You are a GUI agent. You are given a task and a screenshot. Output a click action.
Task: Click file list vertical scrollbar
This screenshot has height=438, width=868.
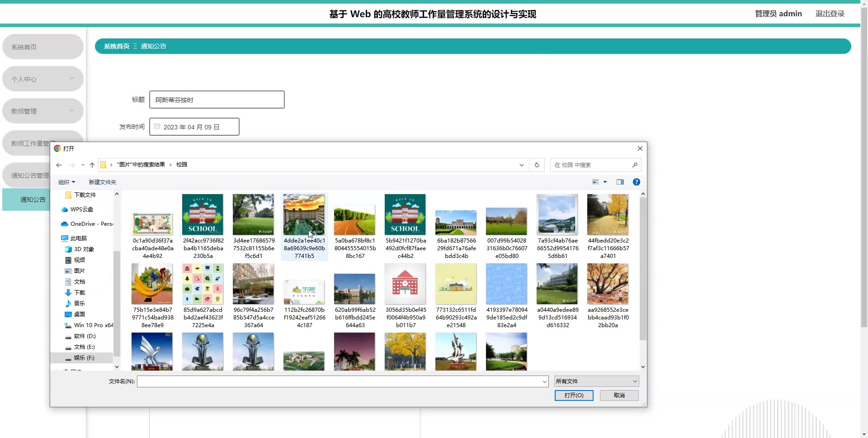click(x=643, y=269)
